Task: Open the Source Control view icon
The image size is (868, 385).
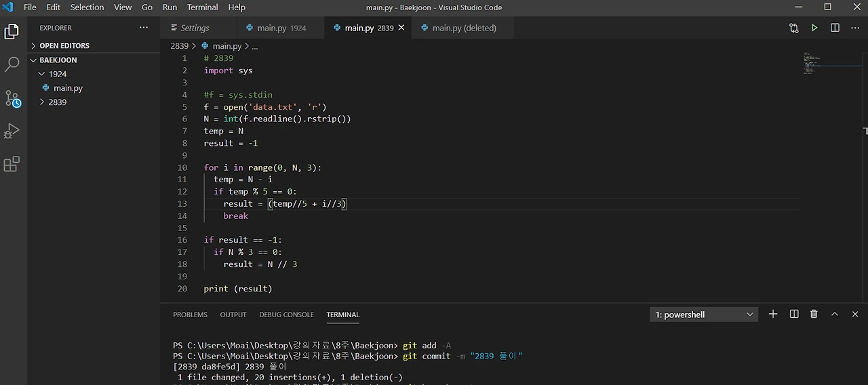Action: tap(12, 98)
